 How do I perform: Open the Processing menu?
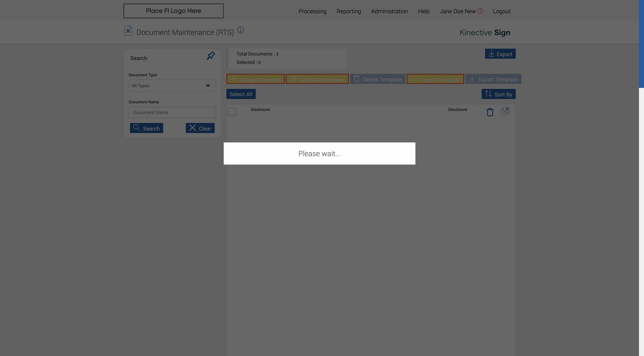click(x=312, y=11)
